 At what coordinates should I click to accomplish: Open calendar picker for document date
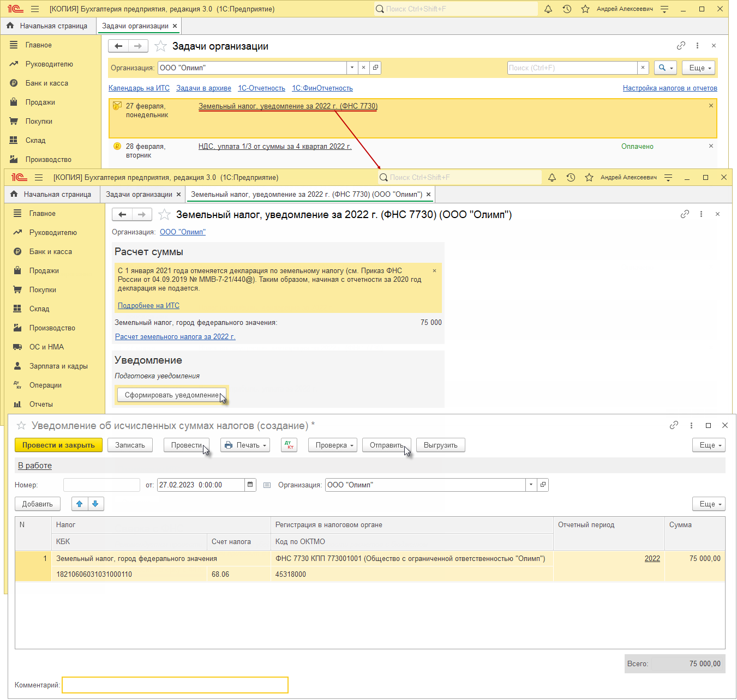250,485
